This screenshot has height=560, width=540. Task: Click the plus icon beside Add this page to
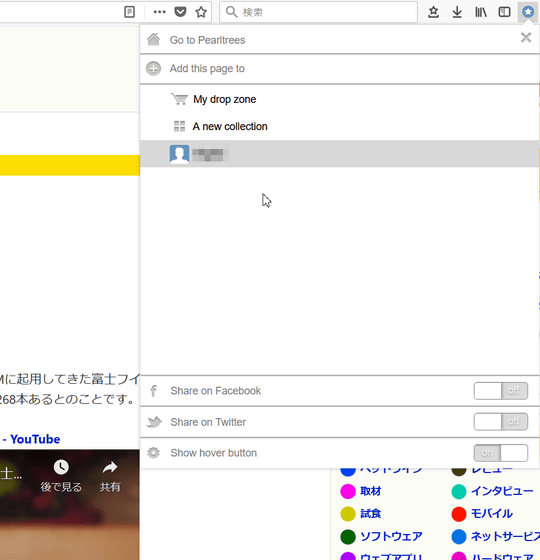(x=154, y=69)
